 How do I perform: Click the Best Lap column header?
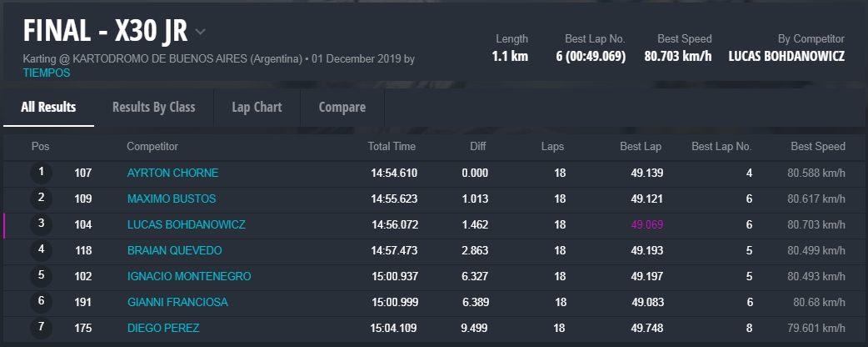pyautogui.click(x=641, y=147)
